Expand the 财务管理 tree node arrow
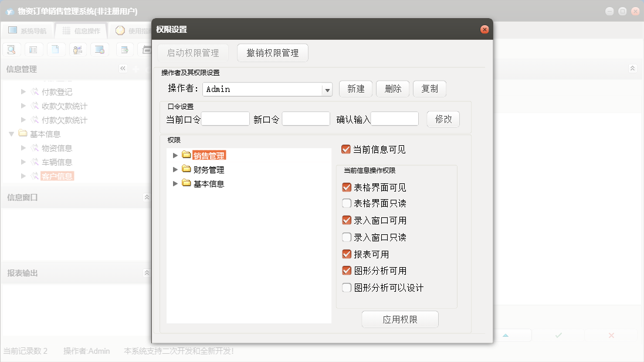 (x=175, y=169)
